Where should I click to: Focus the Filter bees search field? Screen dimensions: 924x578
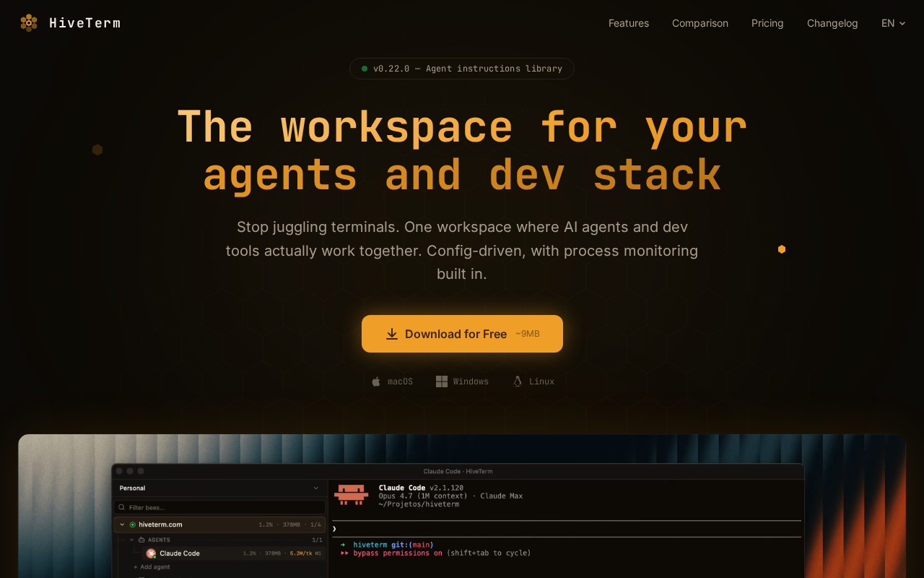tap(219, 507)
